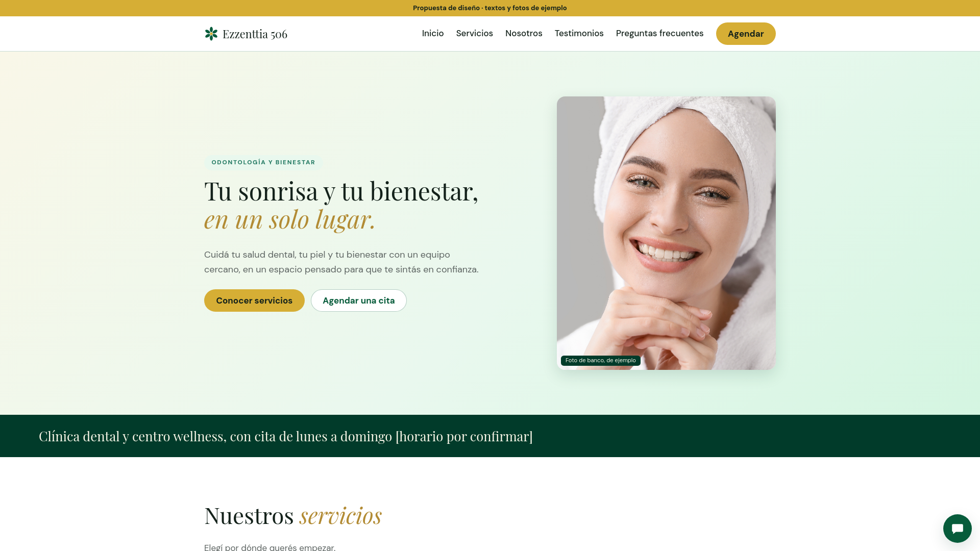
Task: Click the Agendar button in header
Action: tap(746, 34)
